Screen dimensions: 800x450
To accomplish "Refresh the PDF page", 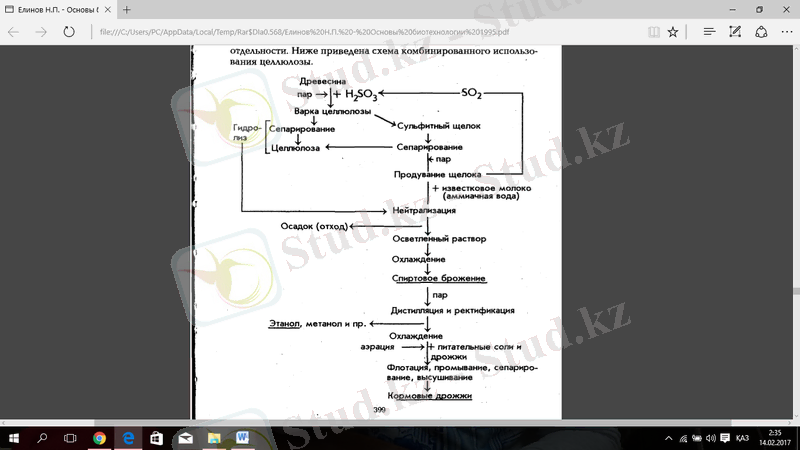I will click(69, 32).
